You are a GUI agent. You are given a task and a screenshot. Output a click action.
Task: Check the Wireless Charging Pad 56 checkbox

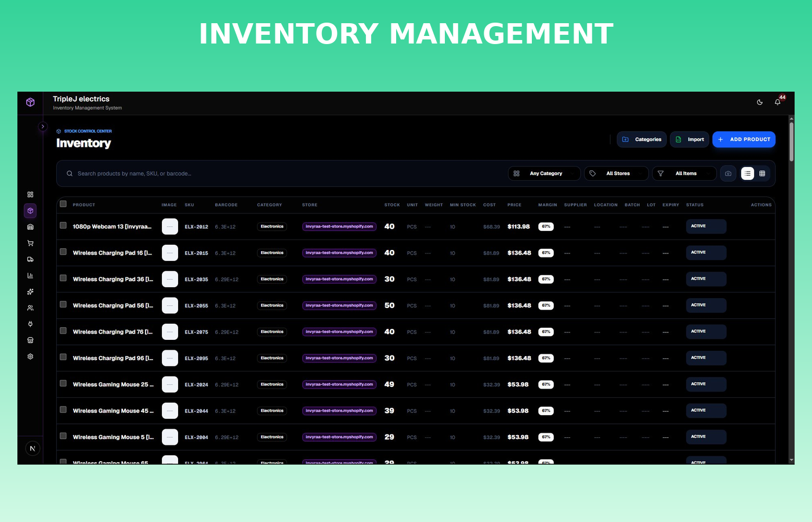click(63, 304)
